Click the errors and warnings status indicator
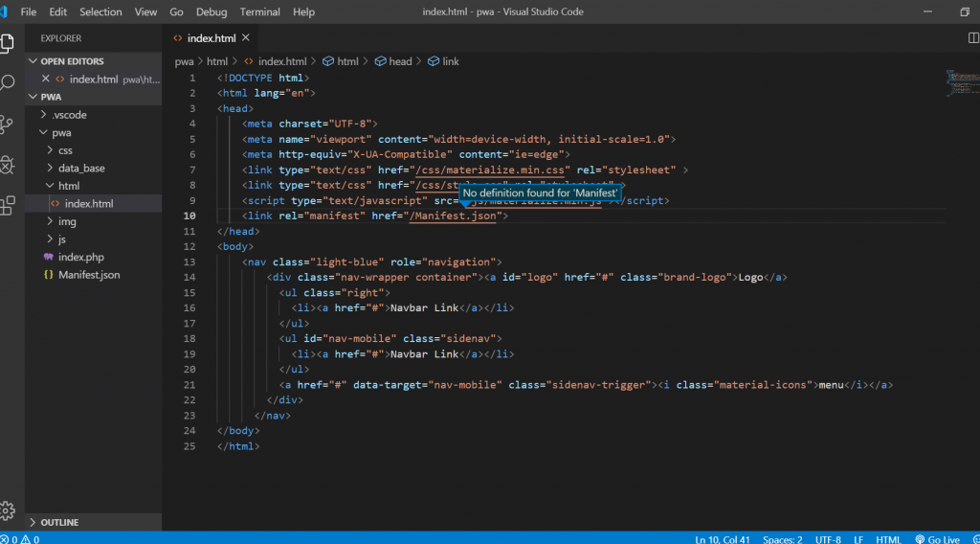Screen dimensions: 980x544 (20, 539)
